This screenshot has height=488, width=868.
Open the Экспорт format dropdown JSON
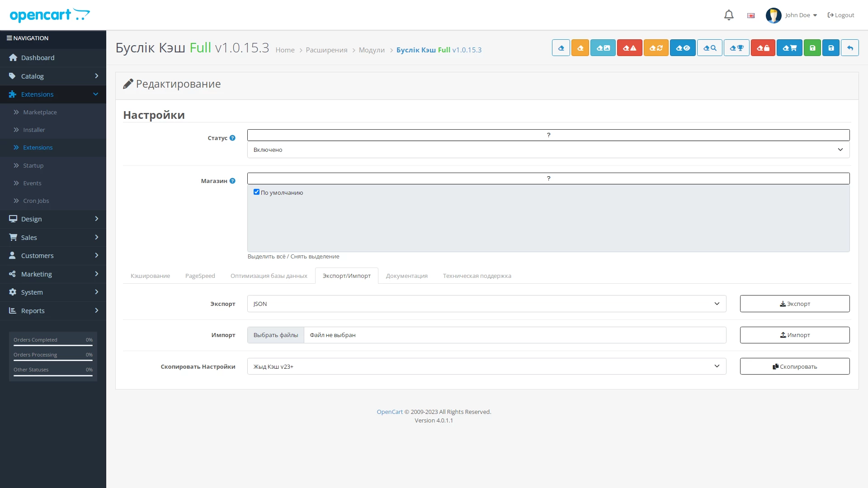(x=487, y=304)
